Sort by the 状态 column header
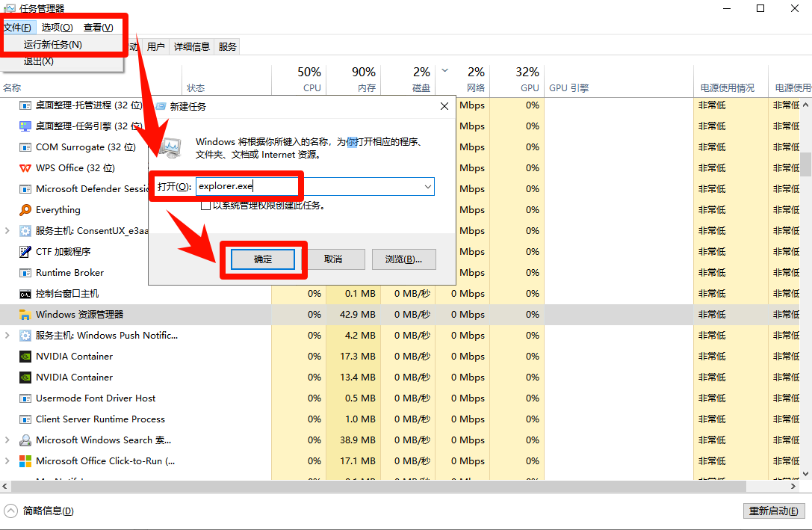The height and width of the screenshot is (530, 812). coord(227,80)
